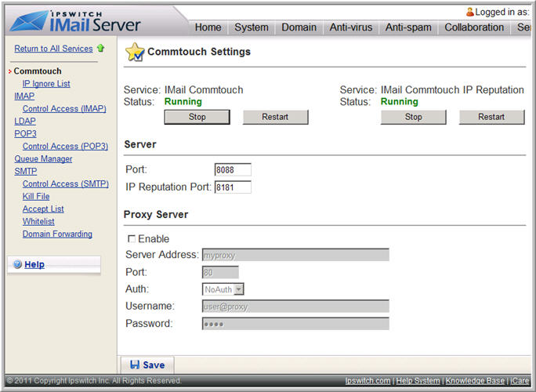Click the Running status under IP Reputation
This screenshot has width=536, height=392.
(x=400, y=102)
